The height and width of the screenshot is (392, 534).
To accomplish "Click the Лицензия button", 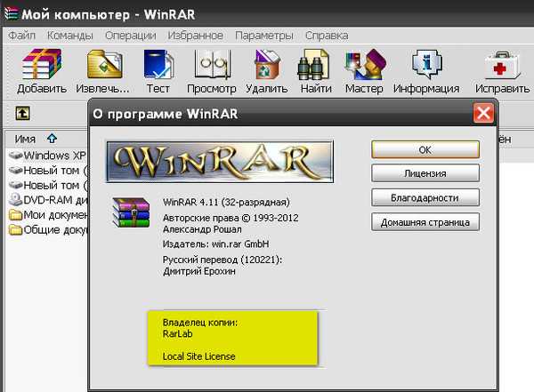I will [425, 173].
